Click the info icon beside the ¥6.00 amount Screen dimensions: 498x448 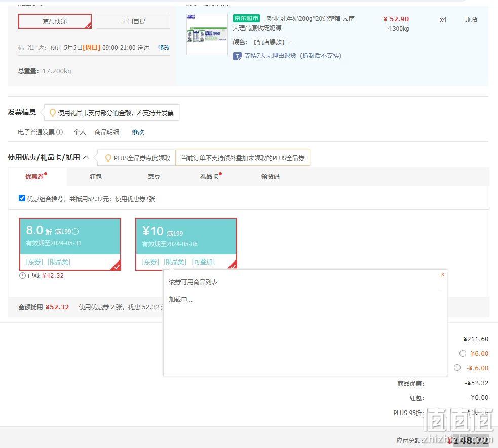pyautogui.click(x=463, y=353)
